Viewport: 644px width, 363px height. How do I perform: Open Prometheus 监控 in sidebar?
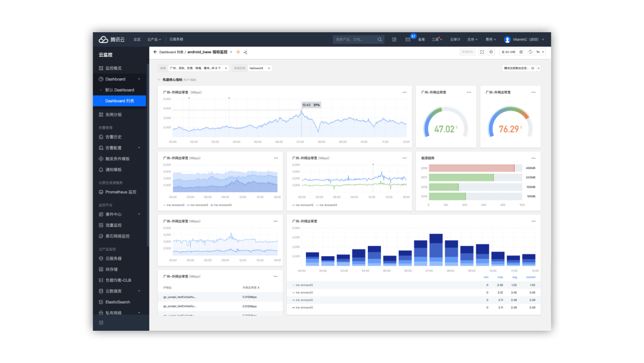(x=119, y=192)
